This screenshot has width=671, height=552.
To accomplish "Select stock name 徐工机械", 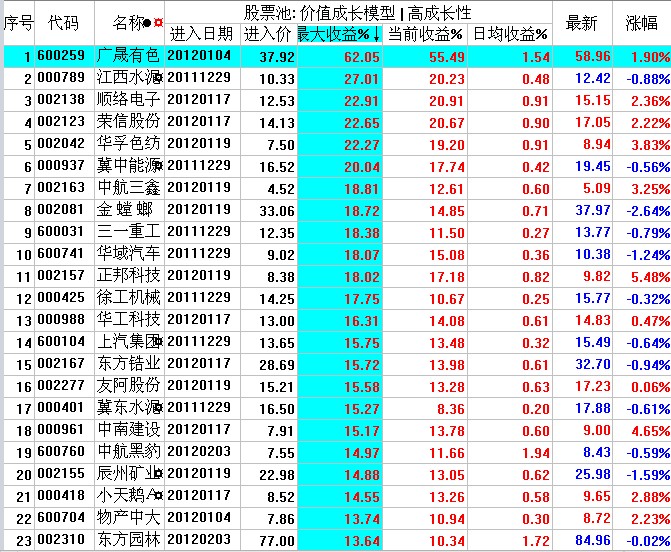I will (x=128, y=298).
